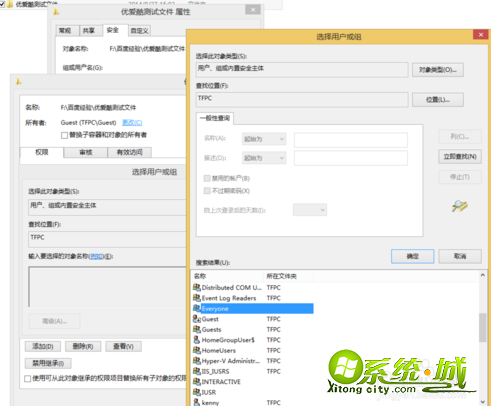Click the 优酷酷测试文件 folder icon in Explorer
The width and height of the screenshot is (491, 406).
(x=10, y=4)
